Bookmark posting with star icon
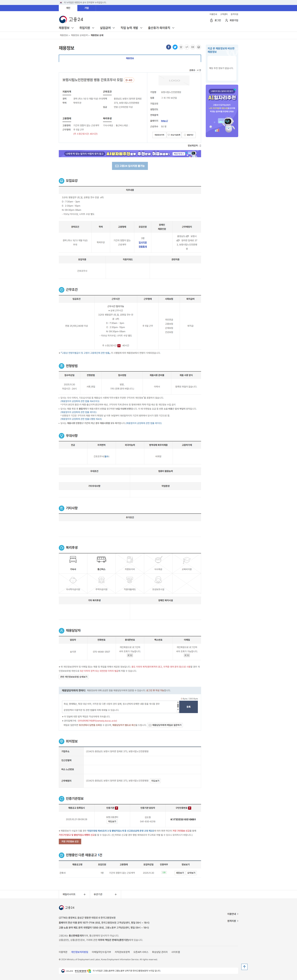This screenshot has width=297, height=980. coord(181,47)
